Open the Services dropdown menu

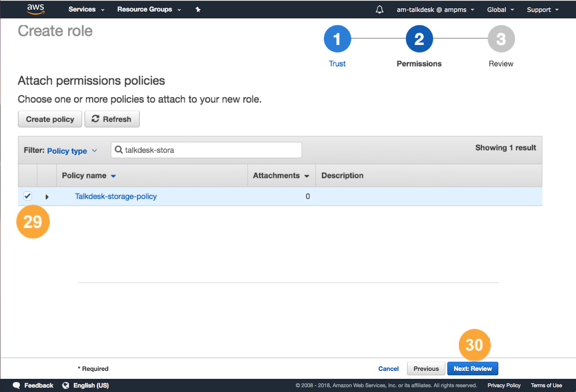(x=86, y=10)
